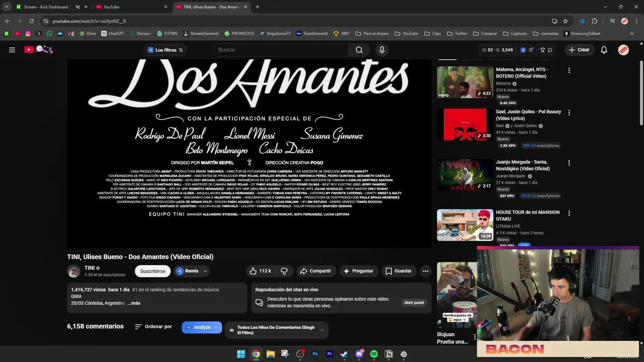Open the Clips bookmark folder
Image resolution: width=644 pixels, height=362 pixels.
(x=432, y=34)
